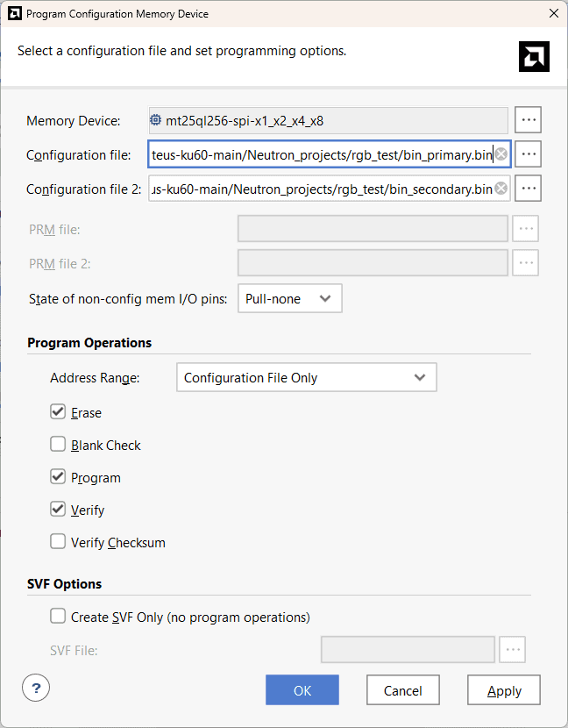Expand the Address Range dropdown
The height and width of the screenshot is (728, 568).
pyautogui.click(x=306, y=377)
